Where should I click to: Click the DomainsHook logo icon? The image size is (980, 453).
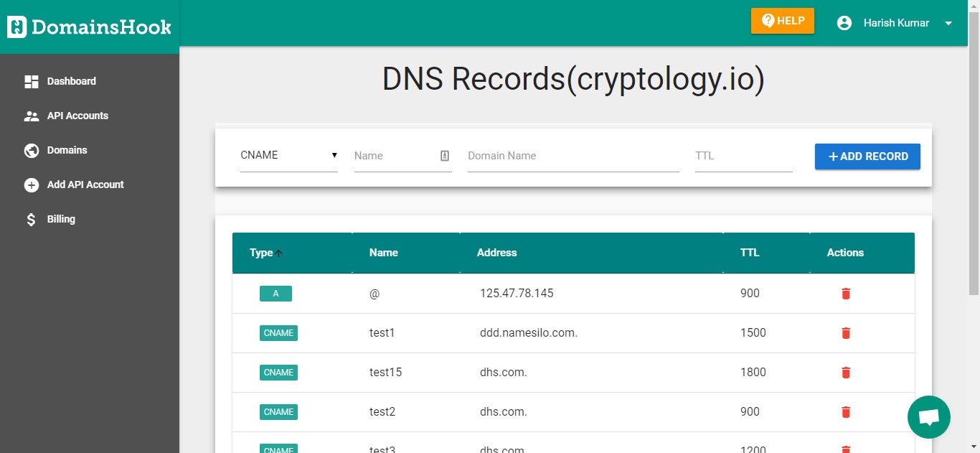tap(17, 27)
